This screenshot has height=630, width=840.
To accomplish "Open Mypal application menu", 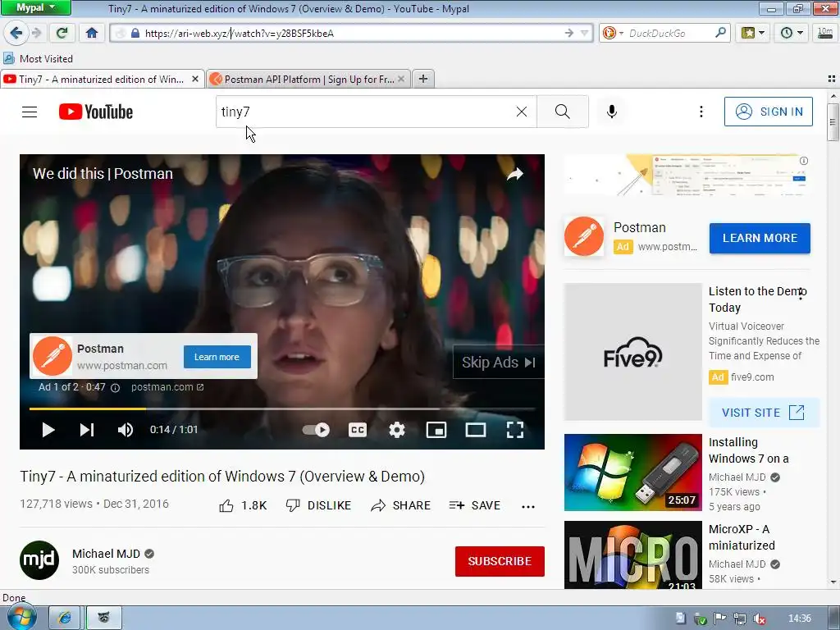I will 35,7.
